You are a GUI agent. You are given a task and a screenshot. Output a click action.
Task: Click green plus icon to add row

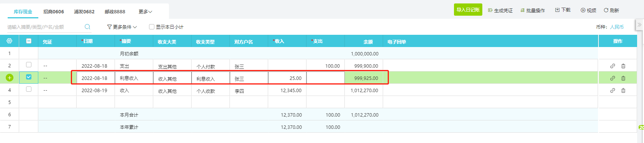(x=10, y=78)
